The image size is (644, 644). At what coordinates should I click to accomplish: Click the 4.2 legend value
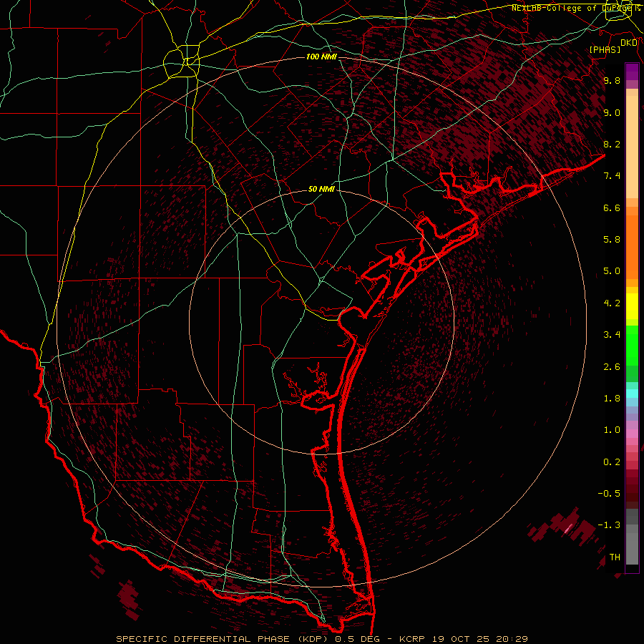(x=612, y=303)
